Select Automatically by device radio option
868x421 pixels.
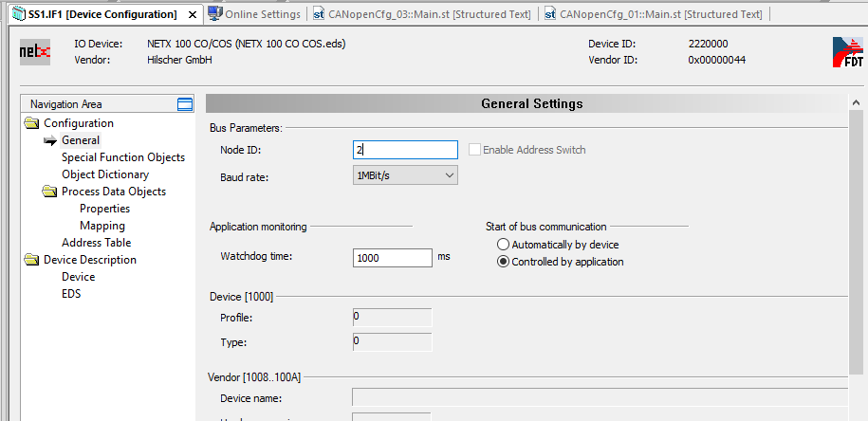pos(503,245)
